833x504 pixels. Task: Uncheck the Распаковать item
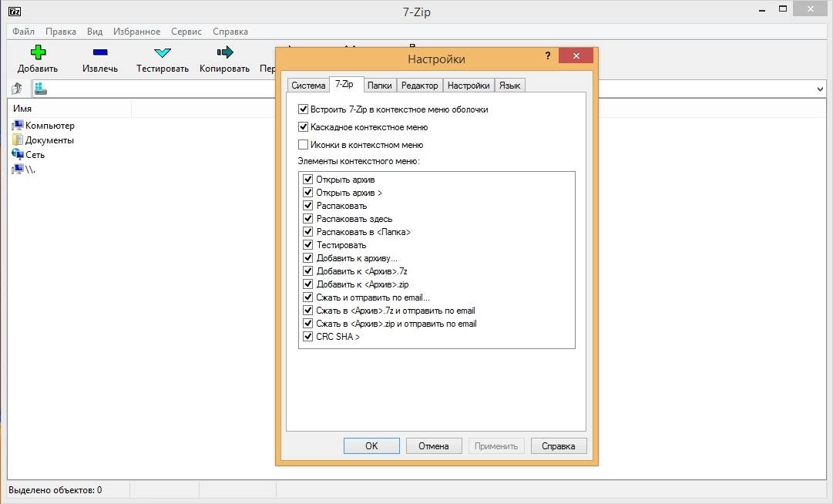(307, 206)
